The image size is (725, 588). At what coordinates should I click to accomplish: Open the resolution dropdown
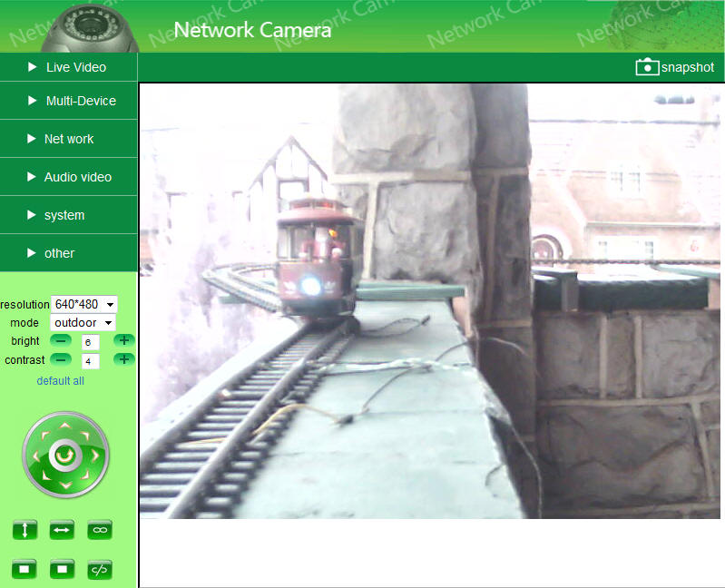84,304
